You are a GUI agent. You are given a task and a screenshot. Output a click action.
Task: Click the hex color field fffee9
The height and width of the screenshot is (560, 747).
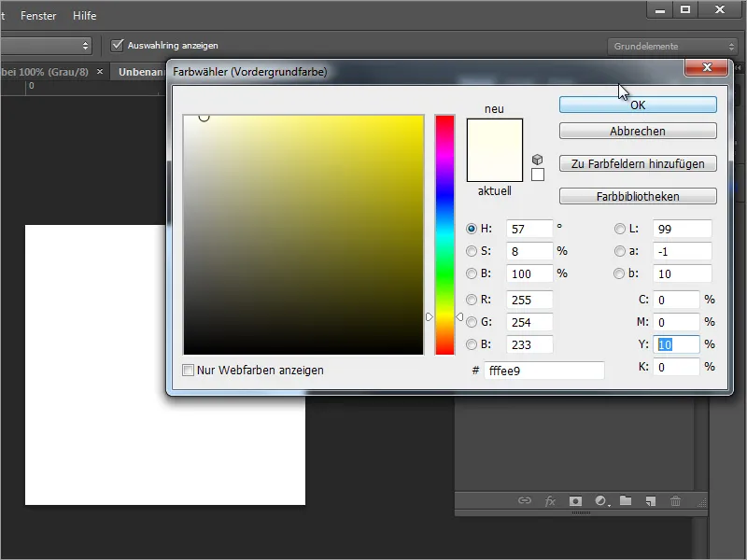pos(544,371)
